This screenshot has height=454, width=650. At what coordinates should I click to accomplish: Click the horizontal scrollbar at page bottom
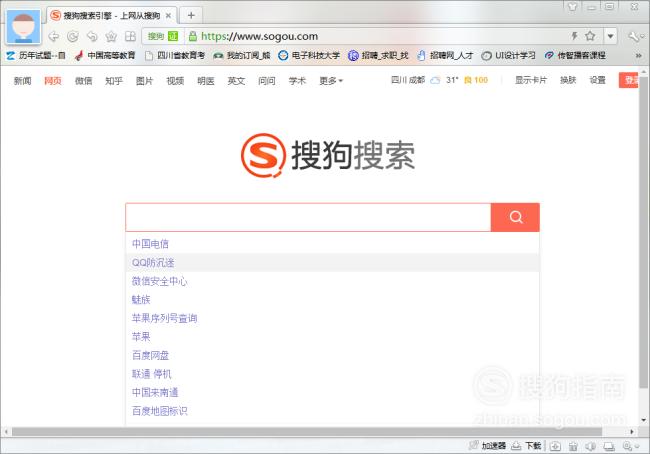307,432
